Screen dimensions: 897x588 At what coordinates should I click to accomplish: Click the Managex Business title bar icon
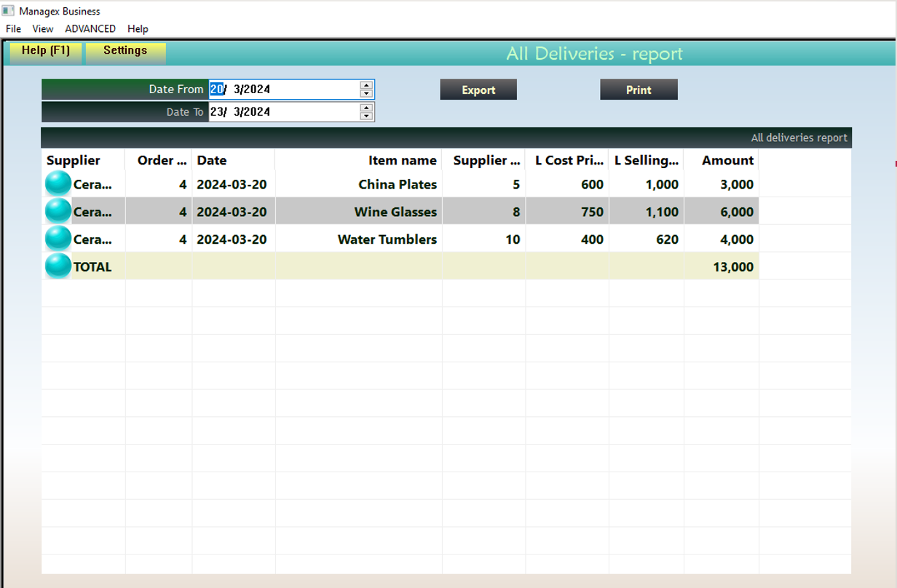tap(8, 11)
